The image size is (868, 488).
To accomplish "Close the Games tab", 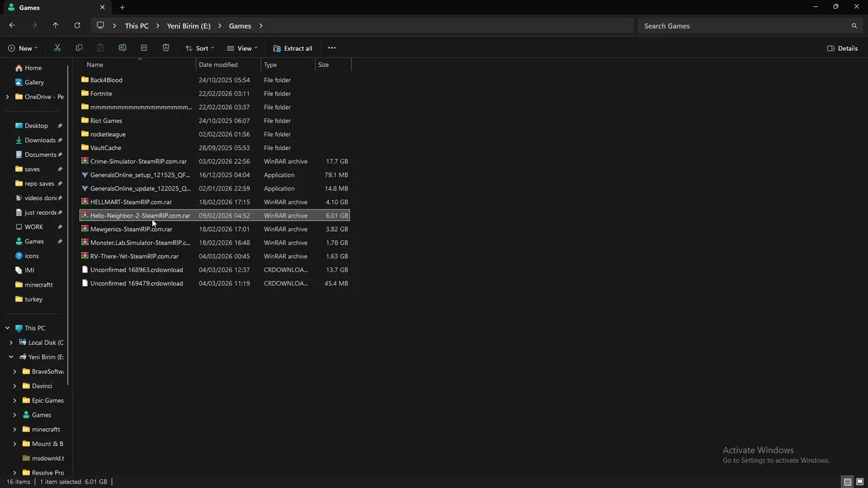I will (x=102, y=7).
